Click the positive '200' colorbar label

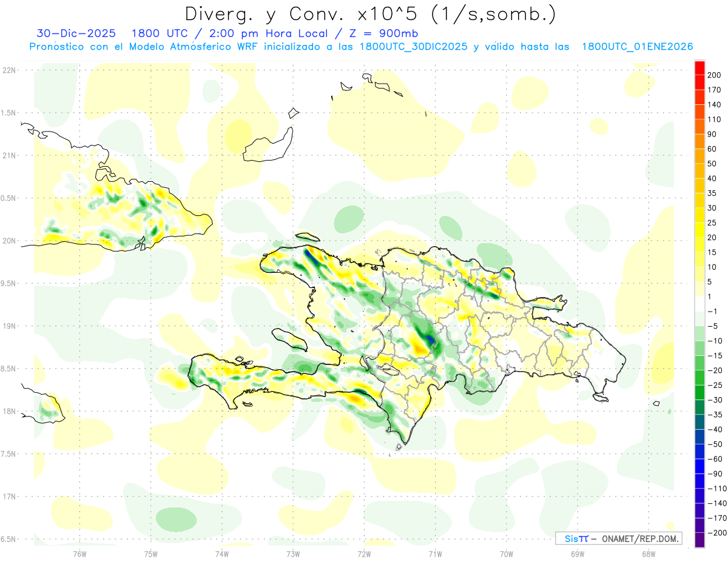pos(715,75)
